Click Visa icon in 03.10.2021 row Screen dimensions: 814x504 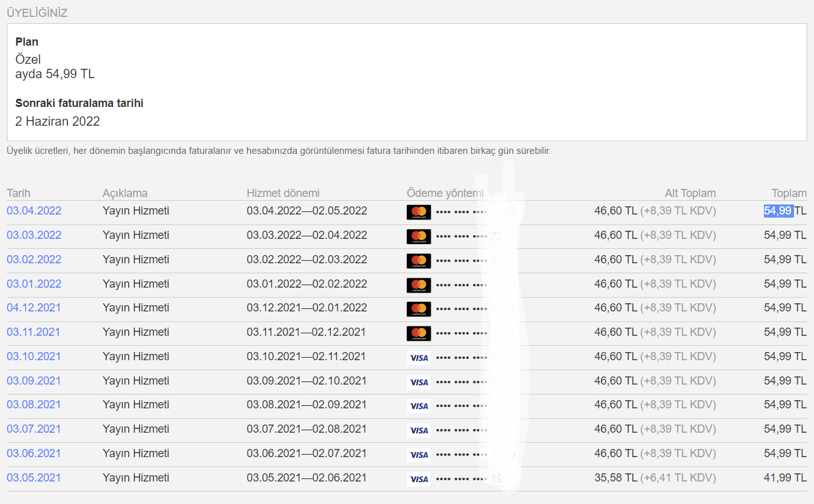coord(419,358)
